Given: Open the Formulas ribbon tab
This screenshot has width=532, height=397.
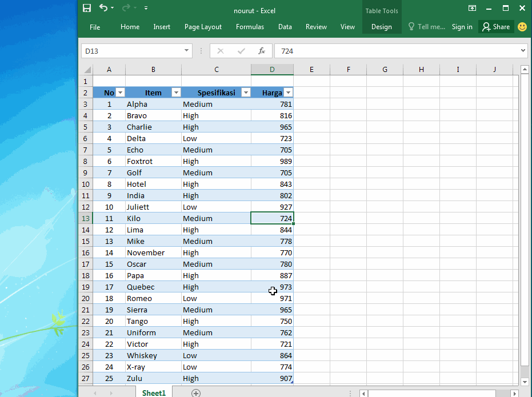Looking at the screenshot, I should click(250, 26).
